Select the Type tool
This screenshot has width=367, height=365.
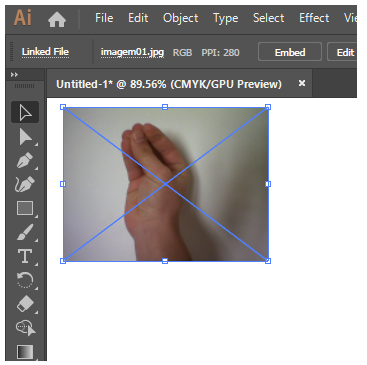(25, 256)
